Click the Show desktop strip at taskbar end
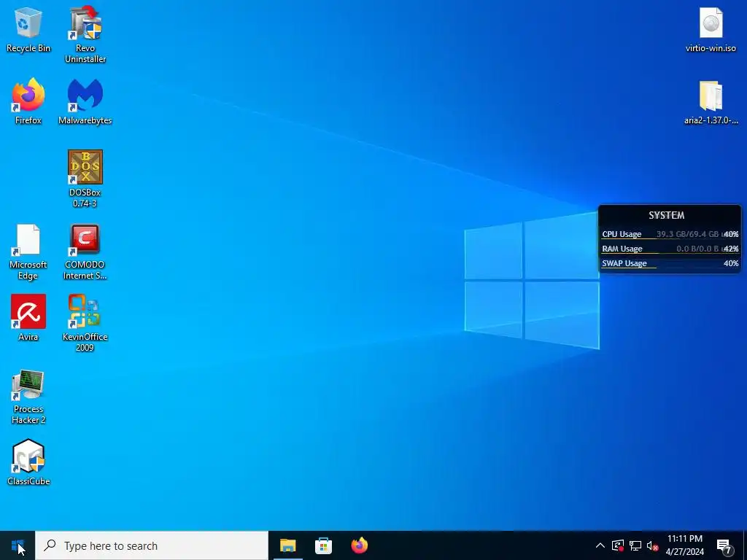This screenshot has width=747, height=560. (745, 545)
